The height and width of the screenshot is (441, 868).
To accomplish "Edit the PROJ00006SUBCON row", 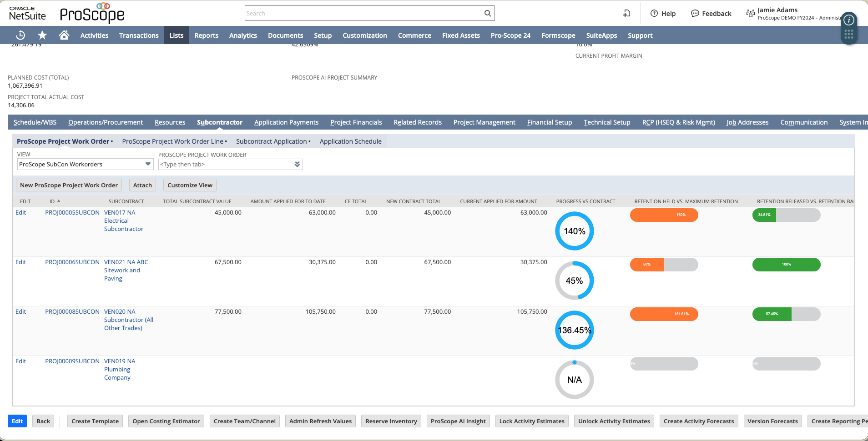I will pyautogui.click(x=20, y=262).
